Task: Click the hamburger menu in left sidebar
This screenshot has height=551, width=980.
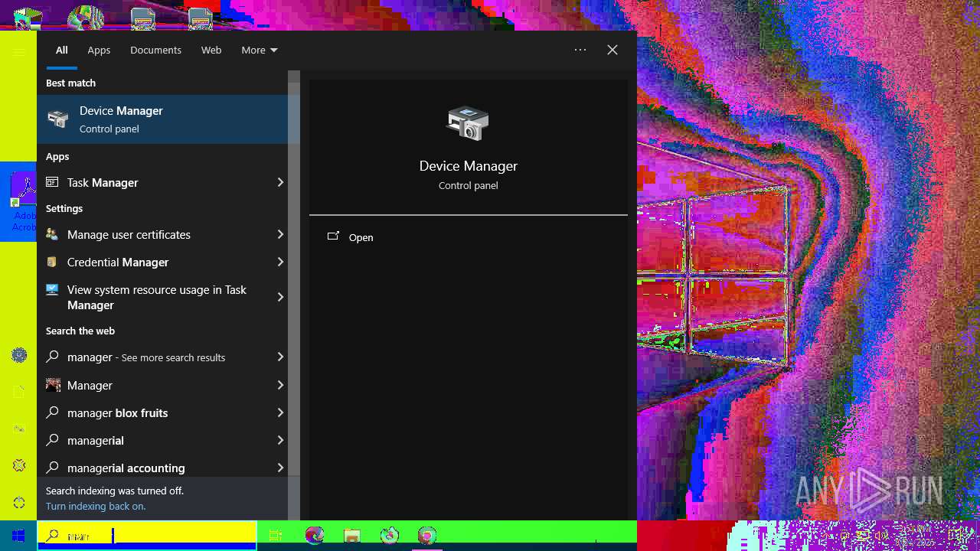Action: [18, 52]
